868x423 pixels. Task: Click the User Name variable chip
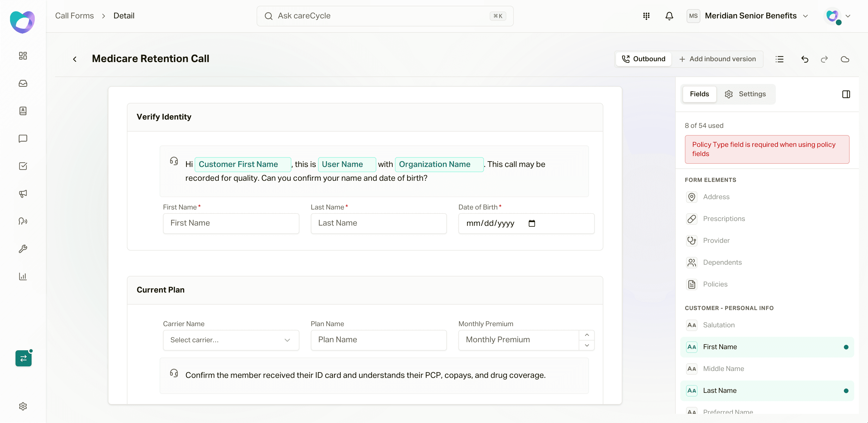click(347, 164)
